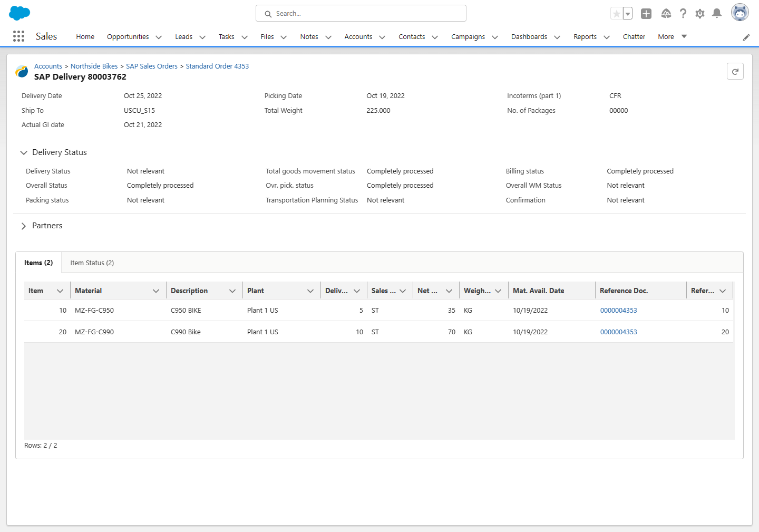The height and width of the screenshot is (532, 759).
Task: Expand the Campaigns tab dropdown chevron
Action: [x=495, y=37]
